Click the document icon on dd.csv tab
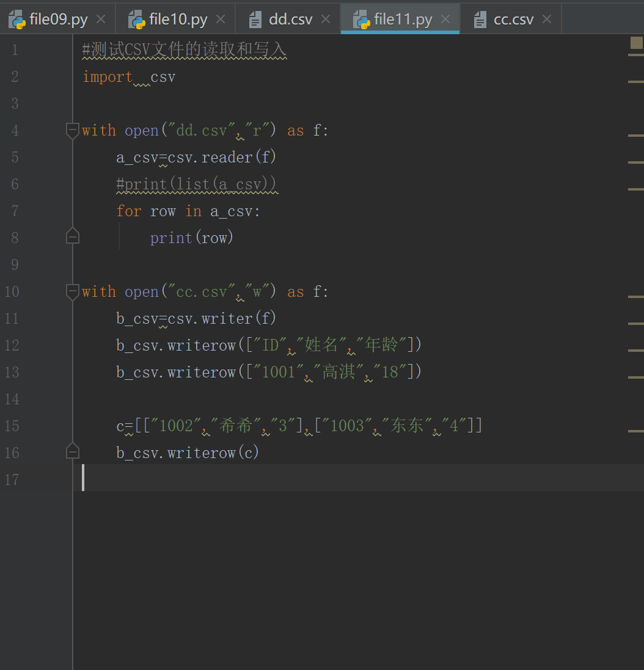The image size is (644, 670). [255, 20]
